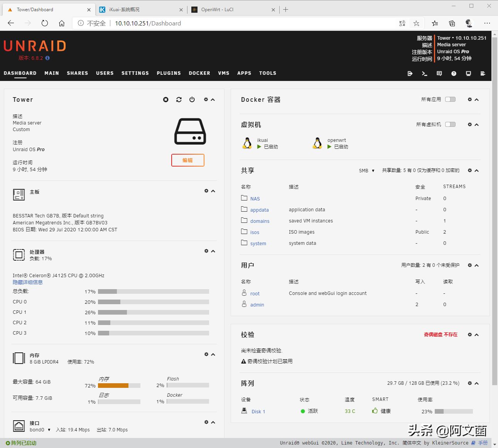Click the gear icon of the 阵列 section

[470, 383]
